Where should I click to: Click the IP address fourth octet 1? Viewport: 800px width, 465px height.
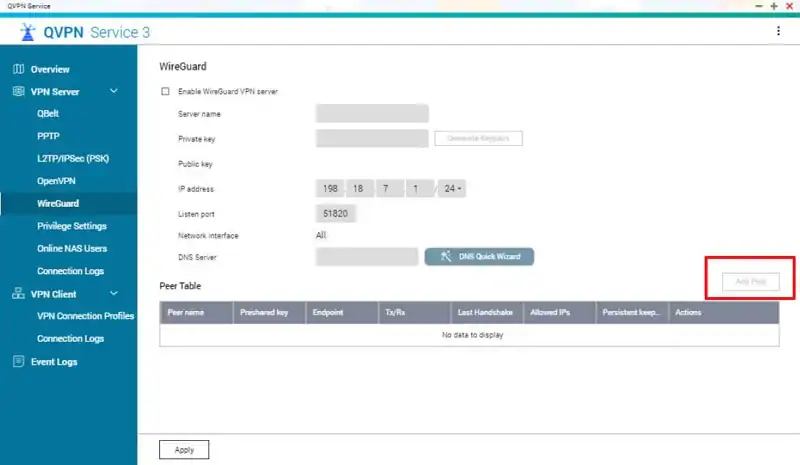[x=420, y=188]
